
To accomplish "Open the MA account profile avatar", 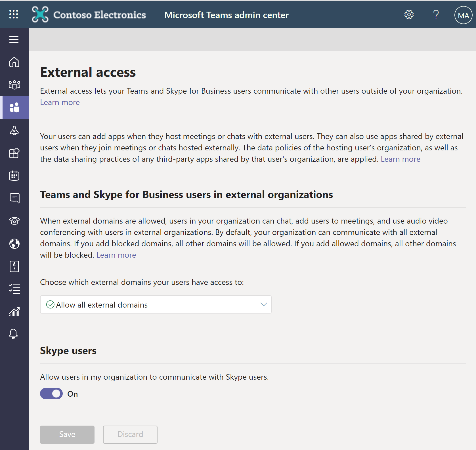I will tap(463, 15).
